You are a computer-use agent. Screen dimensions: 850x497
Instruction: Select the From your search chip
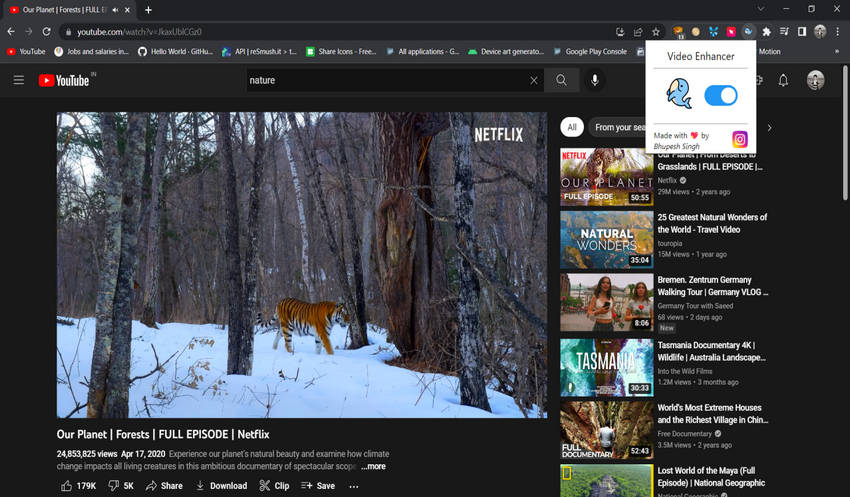pyautogui.click(x=618, y=127)
